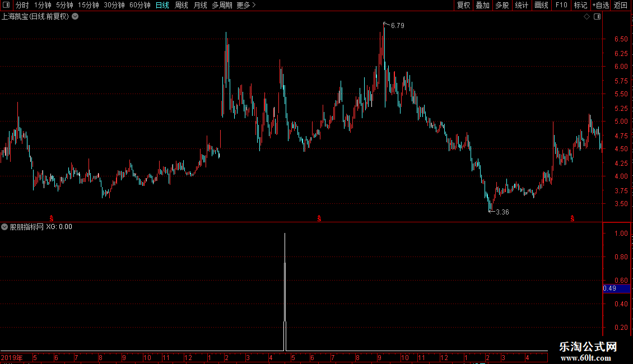Click the 6.50 price axis label
The width and height of the screenshot is (633, 364).
click(621, 39)
